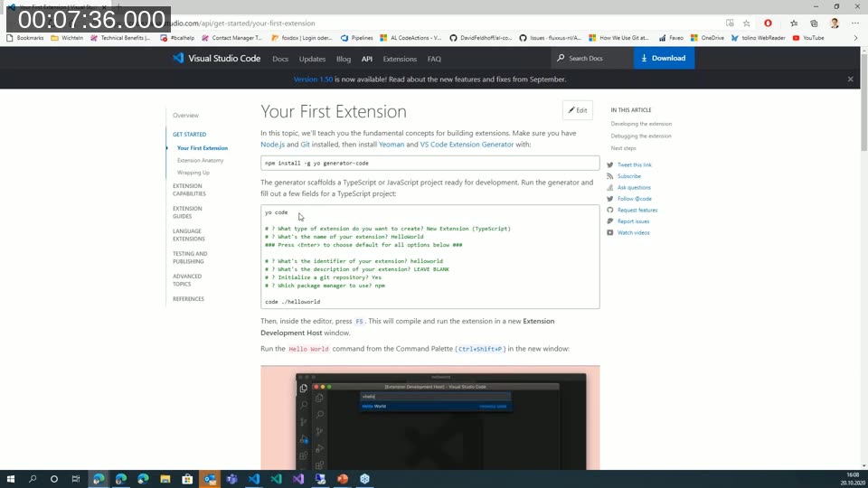The image size is (868, 488).
Task: Open the browser Favorites list icon
Action: [794, 23]
